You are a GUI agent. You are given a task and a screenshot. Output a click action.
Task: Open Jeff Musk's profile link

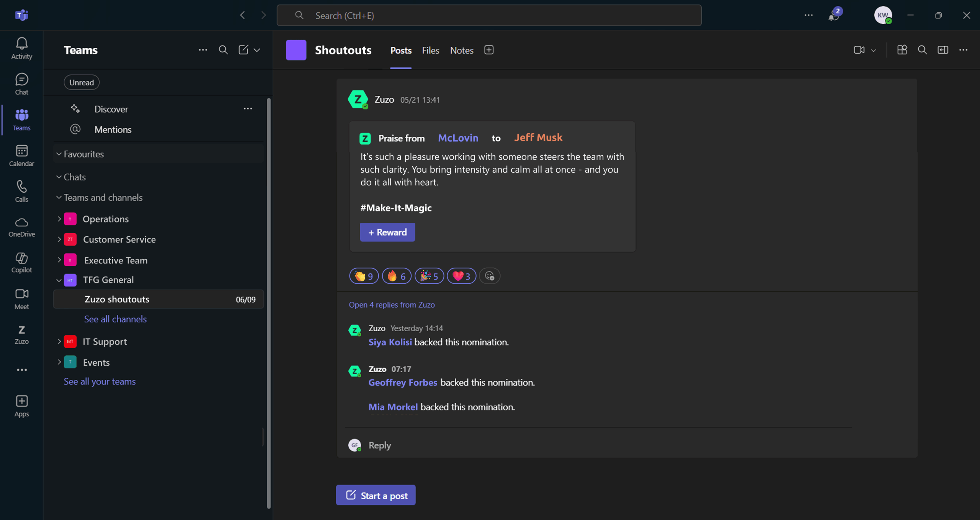coord(538,137)
